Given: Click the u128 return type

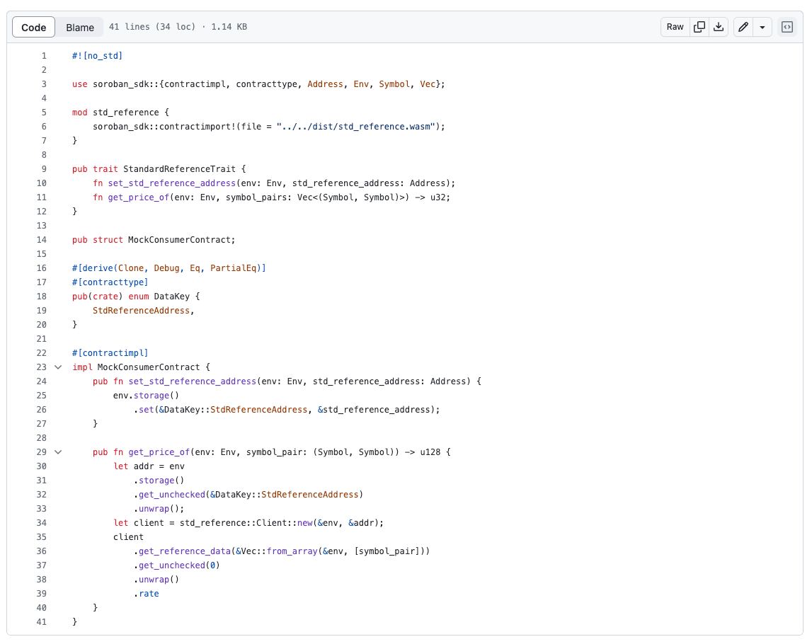Looking at the screenshot, I should [x=430, y=452].
